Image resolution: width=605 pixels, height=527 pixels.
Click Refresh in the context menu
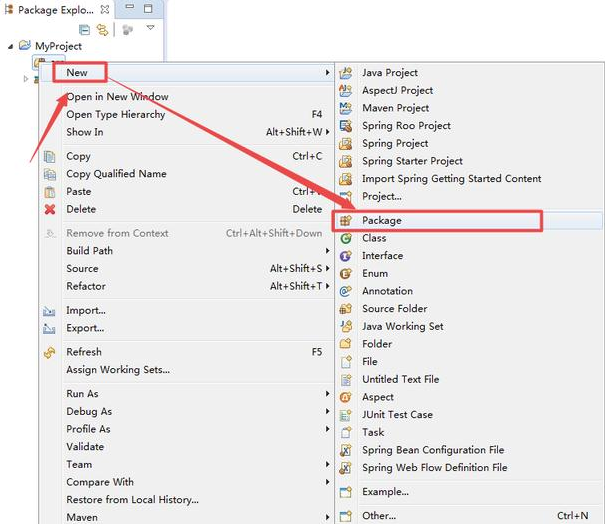tap(83, 352)
